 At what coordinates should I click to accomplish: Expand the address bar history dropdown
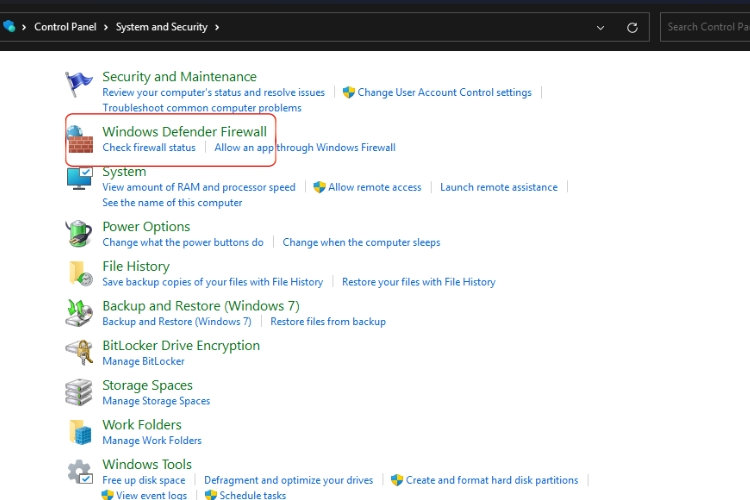600,27
